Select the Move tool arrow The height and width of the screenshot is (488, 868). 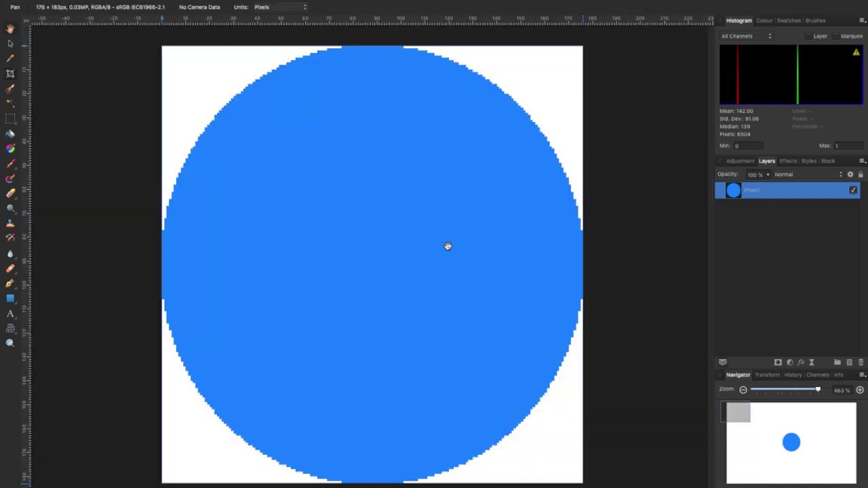click(10, 43)
